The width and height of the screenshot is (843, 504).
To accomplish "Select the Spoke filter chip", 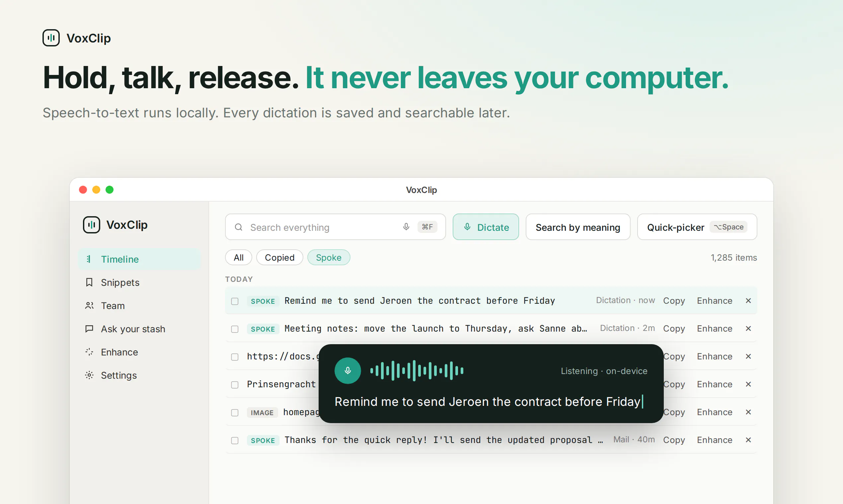I will (329, 257).
